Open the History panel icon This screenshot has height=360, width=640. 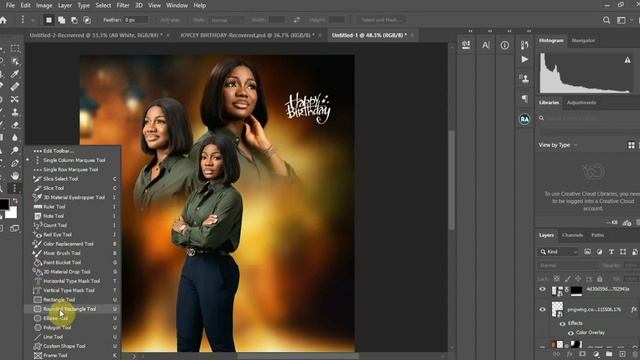tap(524, 45)
